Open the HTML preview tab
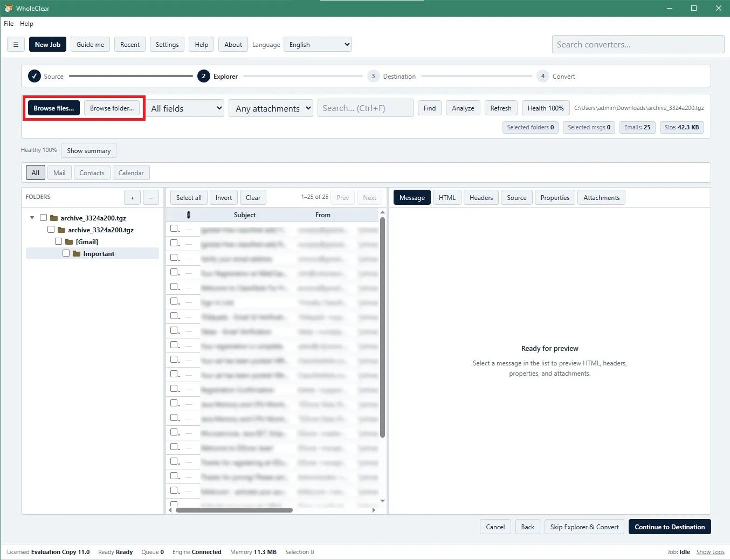Viewport: 730px width, 560px height. click(x=447, y=198)
